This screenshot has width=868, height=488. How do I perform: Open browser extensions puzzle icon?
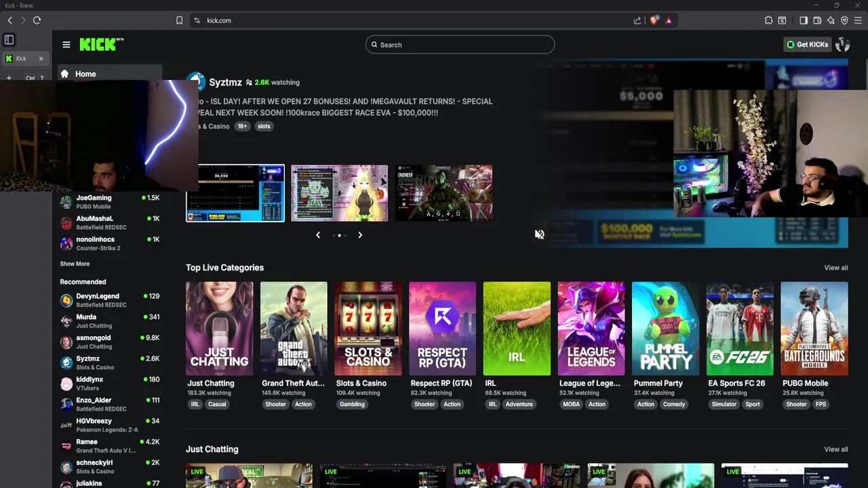(768, 20)
